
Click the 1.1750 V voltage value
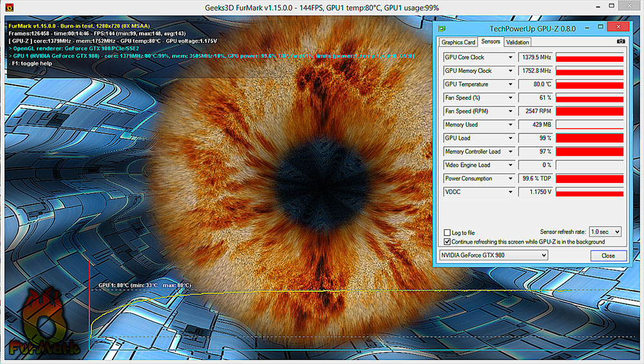coord(536,192)
